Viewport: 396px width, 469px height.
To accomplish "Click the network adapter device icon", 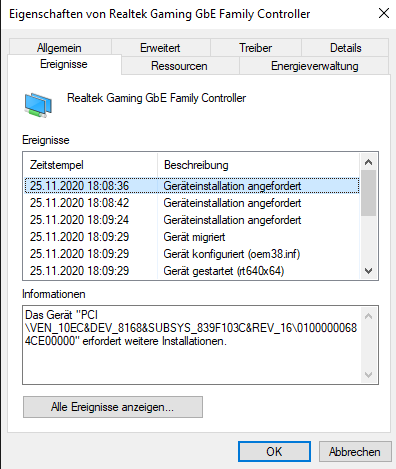I will (38, 105).
